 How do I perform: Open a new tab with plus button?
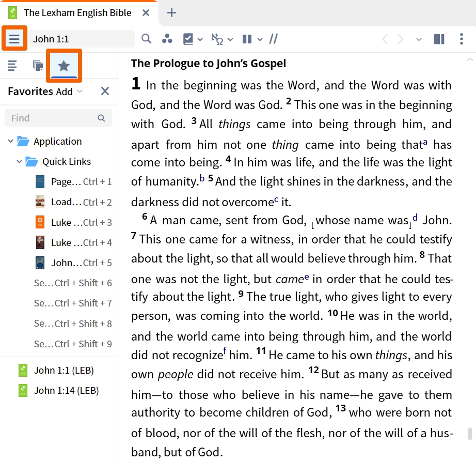tap(171, 13)
